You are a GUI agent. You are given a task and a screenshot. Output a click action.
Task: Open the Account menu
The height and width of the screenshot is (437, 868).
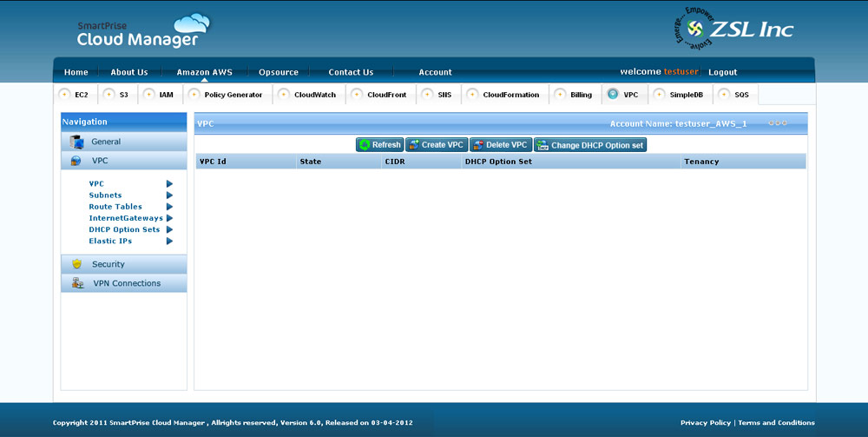435,72
